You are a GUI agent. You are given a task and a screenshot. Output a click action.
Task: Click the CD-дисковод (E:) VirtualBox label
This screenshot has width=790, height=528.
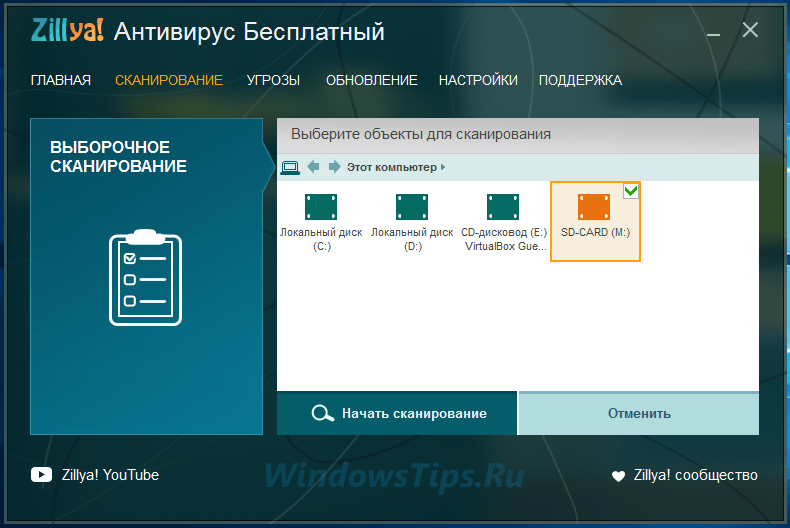click(x=504, y=239)
